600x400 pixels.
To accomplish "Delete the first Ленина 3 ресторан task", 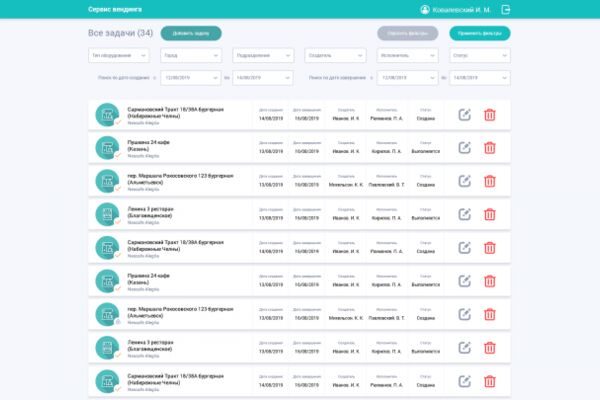I will [x=490, y=214].
